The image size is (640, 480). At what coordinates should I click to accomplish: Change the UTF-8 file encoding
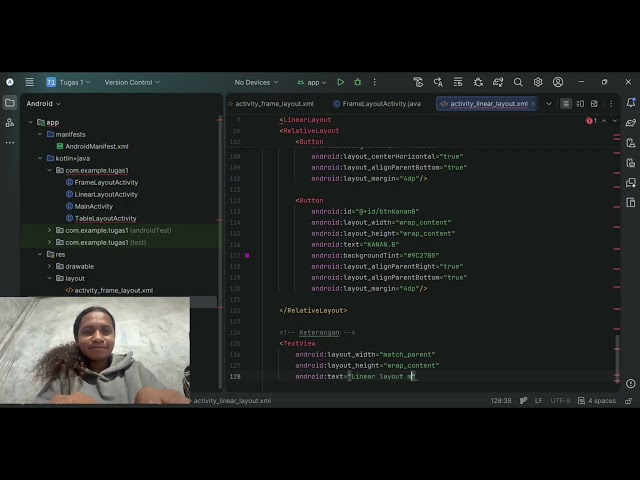560,401
